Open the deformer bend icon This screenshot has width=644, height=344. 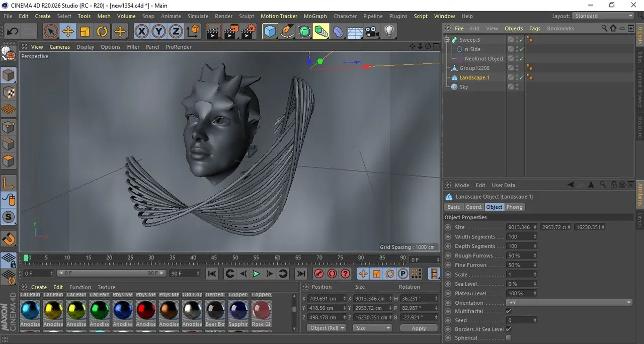(x=338, y=32)
